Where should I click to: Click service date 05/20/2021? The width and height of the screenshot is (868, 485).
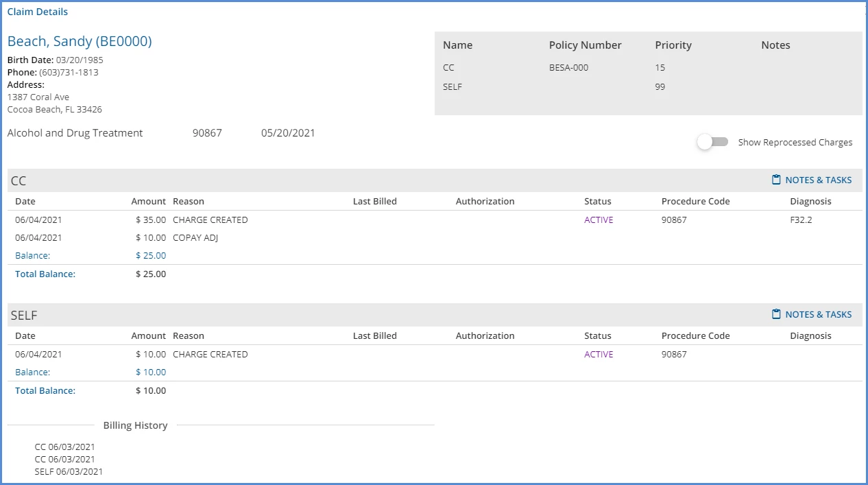pyautogui.click(x=288, y=133)
